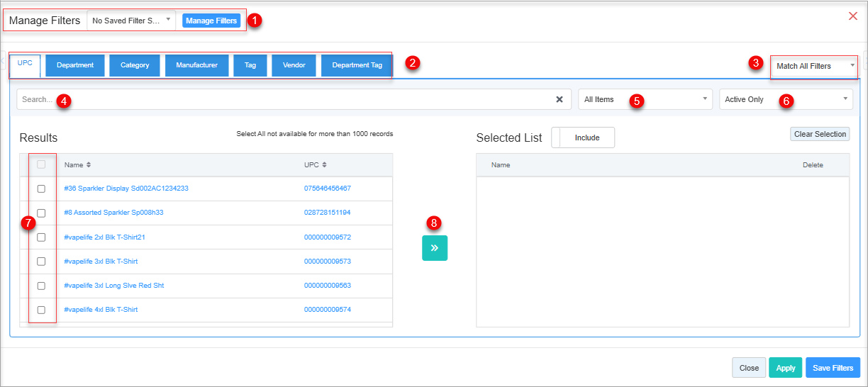This screenshot has width=868, height=387.
Task: Select the Department Tag tab
Action: point(357,65)
